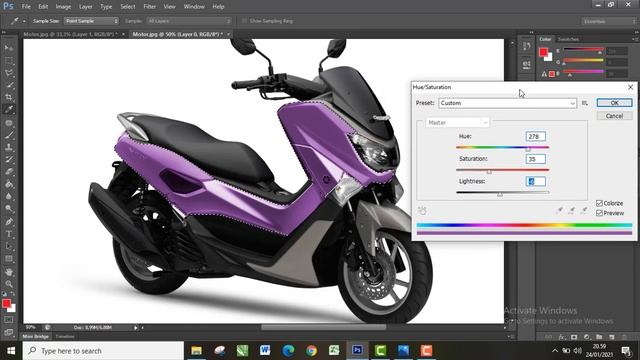Open the Select menu

[x=127, y=7]
